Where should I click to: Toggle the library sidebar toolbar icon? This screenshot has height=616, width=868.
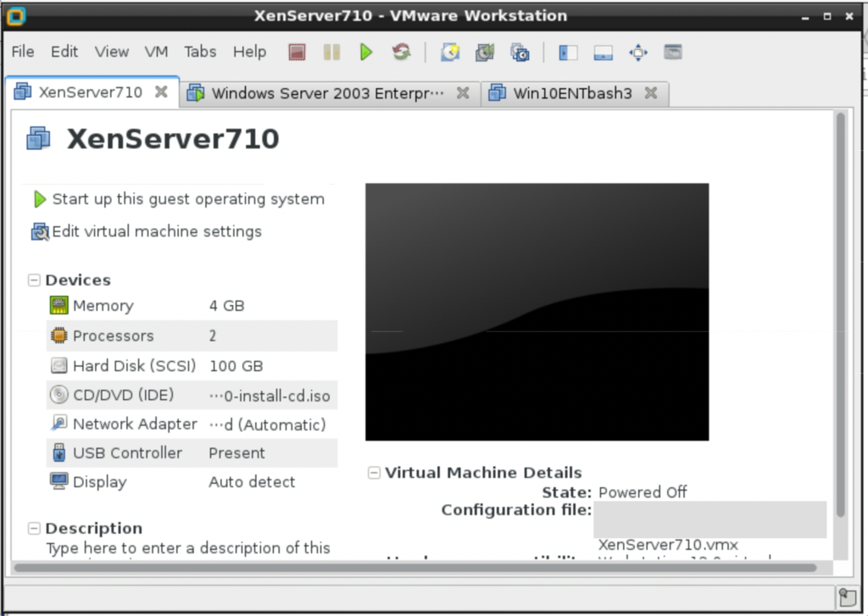tap(568, 53)
